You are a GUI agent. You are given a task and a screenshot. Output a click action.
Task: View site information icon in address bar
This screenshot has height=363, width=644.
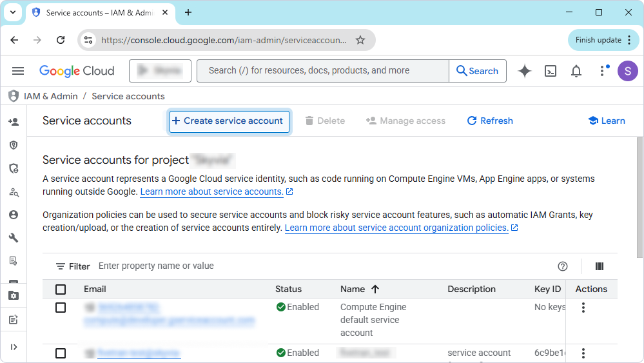point(88,40)
